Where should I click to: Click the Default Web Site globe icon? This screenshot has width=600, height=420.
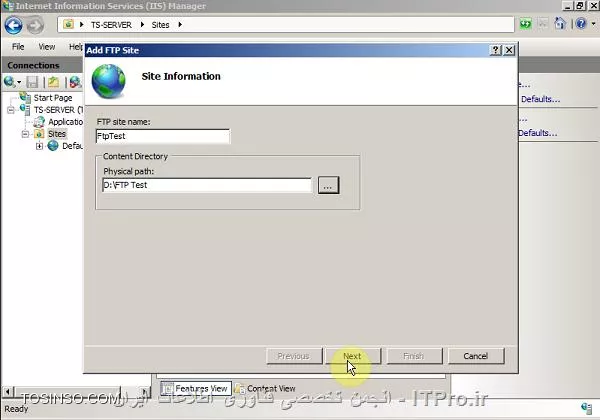point(53,146)
